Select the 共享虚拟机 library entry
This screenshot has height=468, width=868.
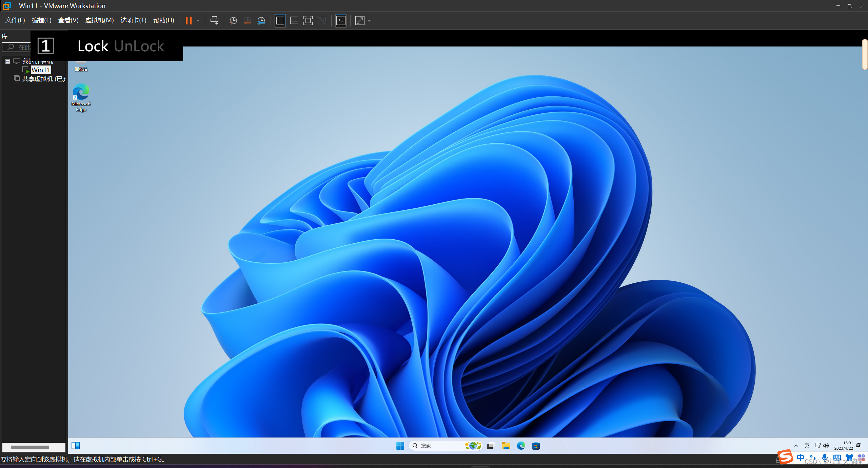pos(43,79)
